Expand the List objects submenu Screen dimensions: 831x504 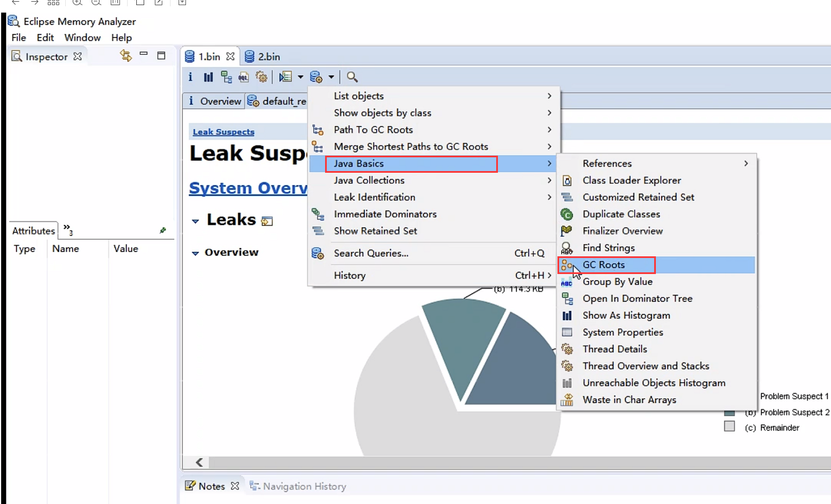[x=433, y=96]
